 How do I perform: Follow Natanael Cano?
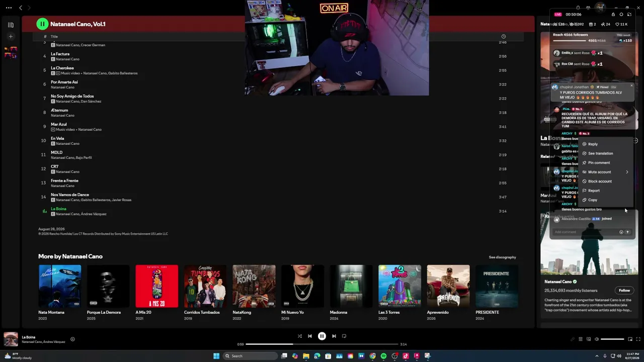click(624, 291)
